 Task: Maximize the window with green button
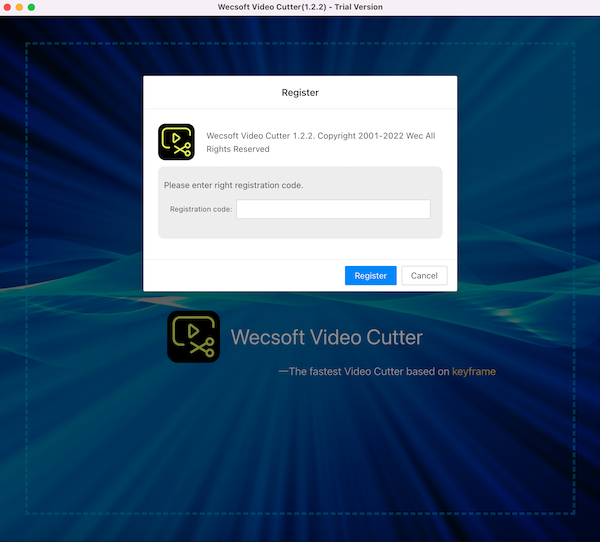point(31,7)
